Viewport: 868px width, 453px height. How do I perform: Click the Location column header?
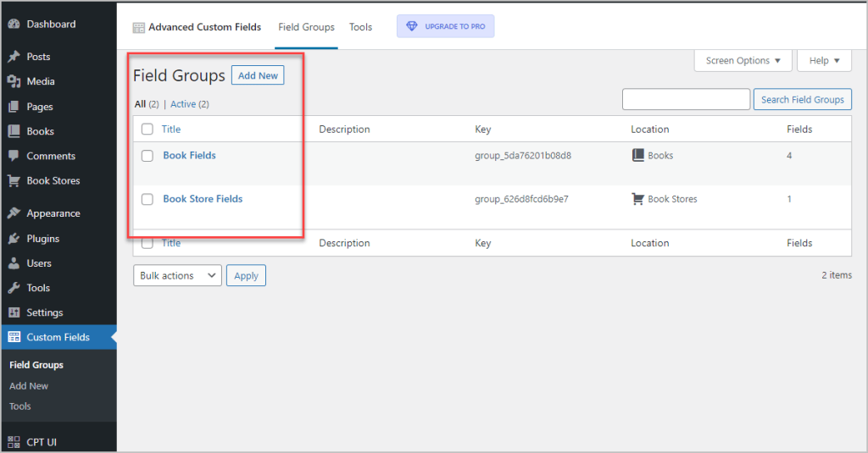point(650,129)
